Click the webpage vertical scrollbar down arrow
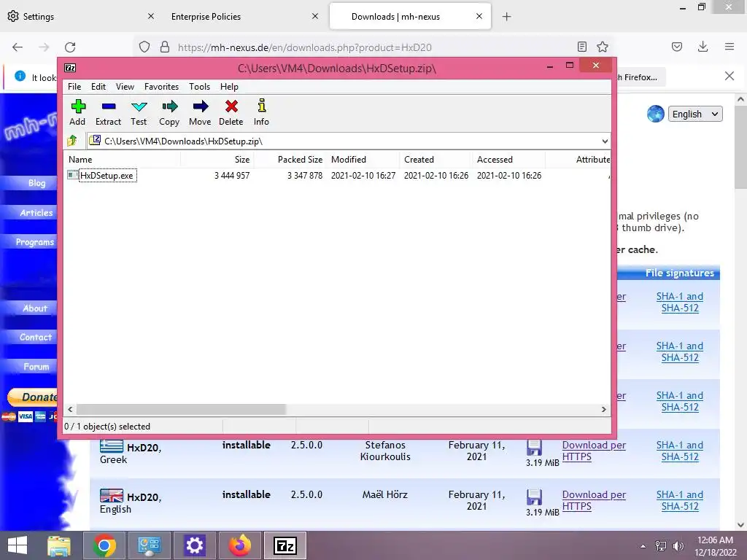Viewport: 747px width, 560px height. click(740, 525)
